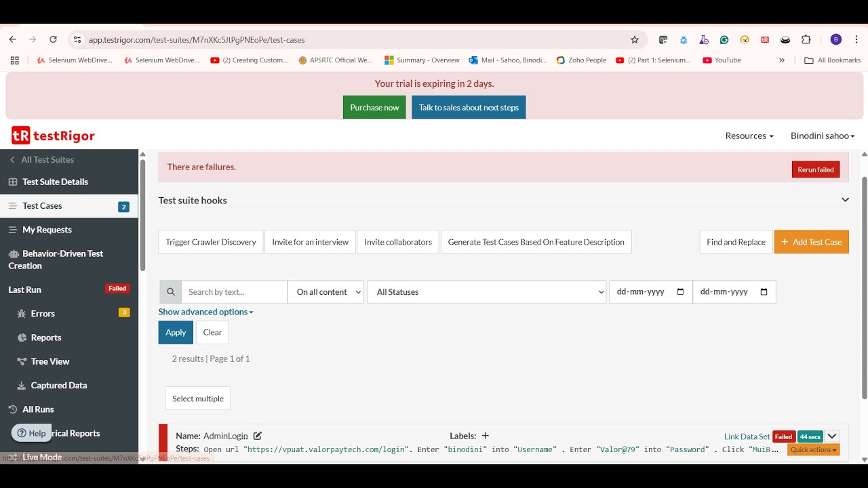Click the Rerun failed button
The width and height of the screenshot is (868, 488).
point(816,169)
